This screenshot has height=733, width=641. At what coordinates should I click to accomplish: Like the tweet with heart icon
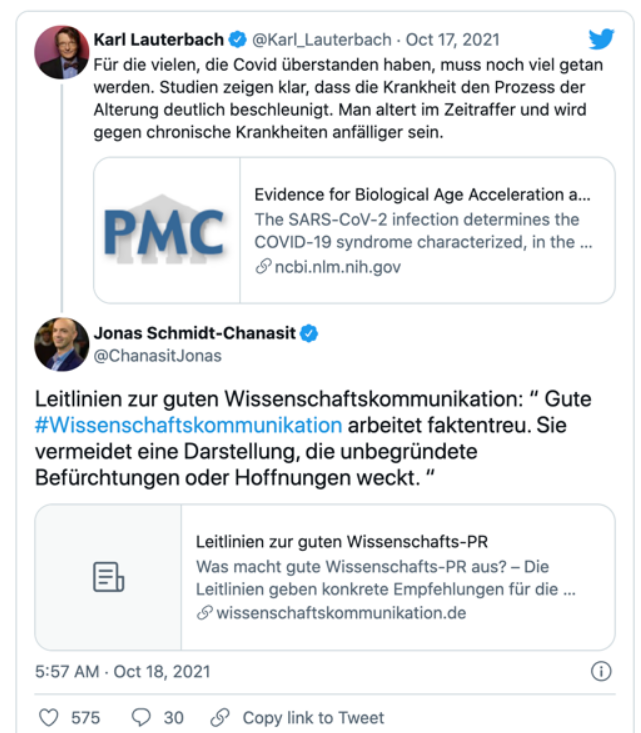coord(49,717)
